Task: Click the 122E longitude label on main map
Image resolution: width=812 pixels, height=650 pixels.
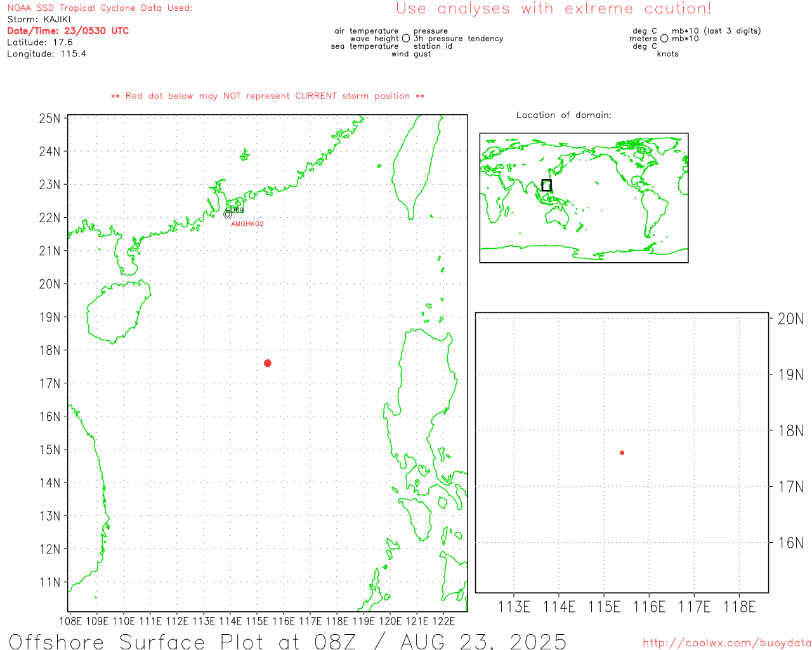Action: pos(443,621)
